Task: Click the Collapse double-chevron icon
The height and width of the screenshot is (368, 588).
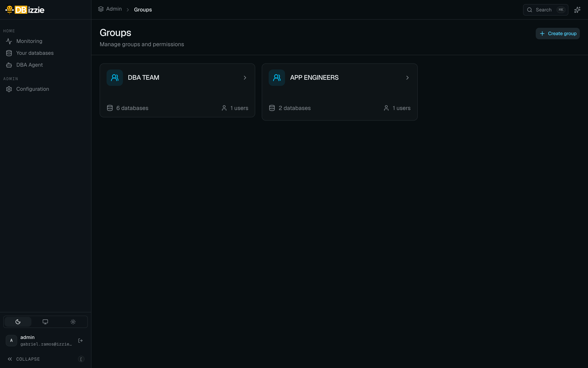Action: (x=10, y=359)
